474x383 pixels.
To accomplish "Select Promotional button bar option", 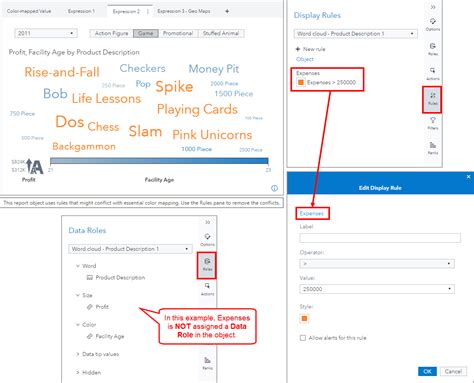I will click(178, 33).
